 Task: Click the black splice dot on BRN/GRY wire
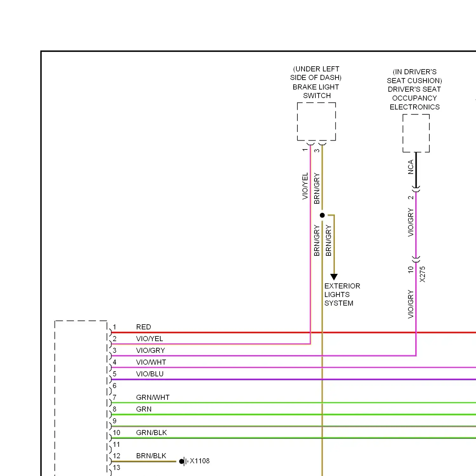(x=322, y=215)
